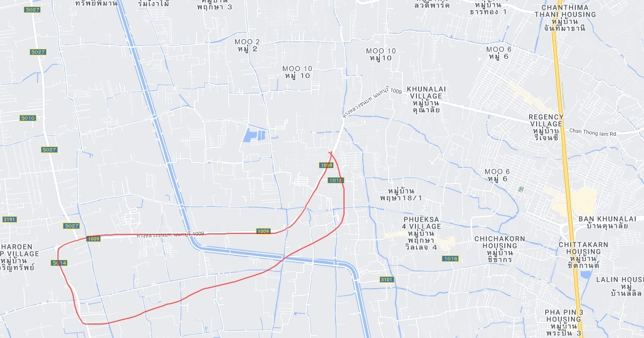The image size is (644, 338).
Task: Click the CHICHAKORN HOUSING label
Action: click(x=496, y=249)
